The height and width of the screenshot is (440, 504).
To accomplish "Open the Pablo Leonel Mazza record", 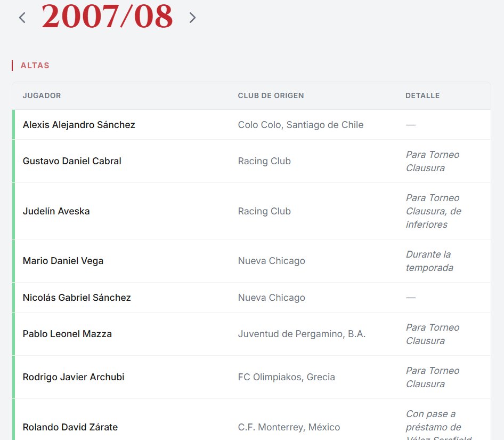I will [x=67, y=334].
